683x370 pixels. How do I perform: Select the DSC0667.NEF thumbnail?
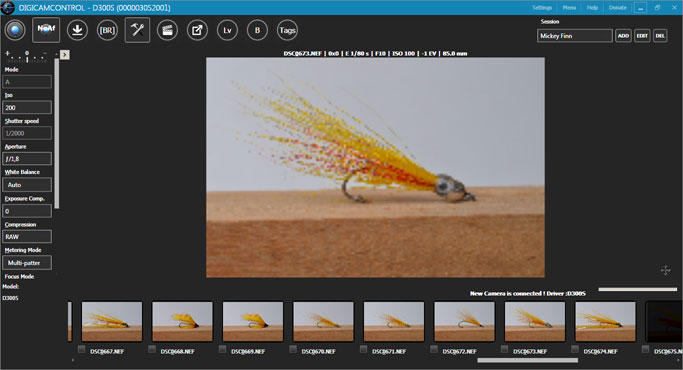pyautogui.click(x=112, y=322)
